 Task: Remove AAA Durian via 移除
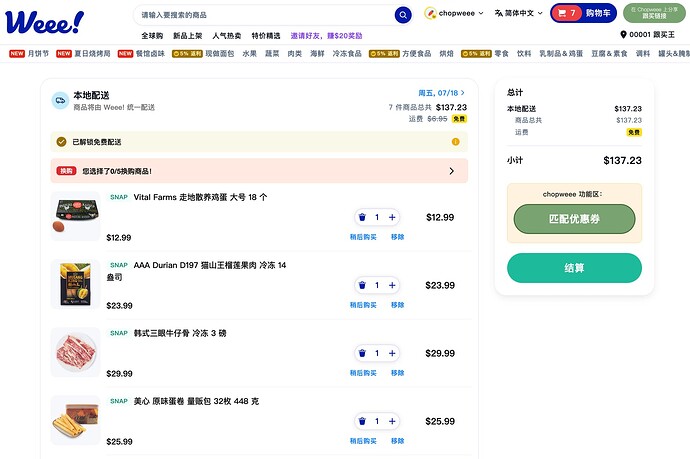pos(397,305)
